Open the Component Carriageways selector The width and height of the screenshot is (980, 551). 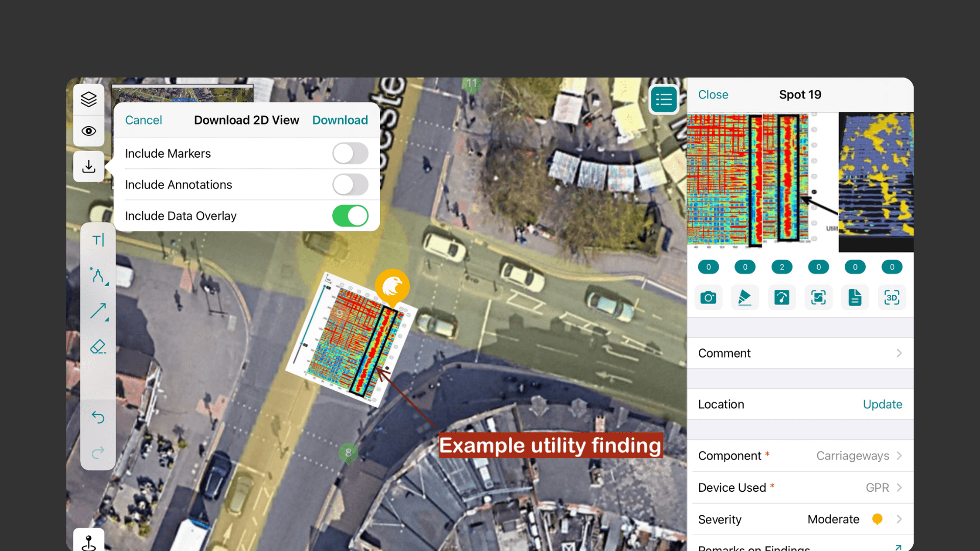pos(800,456)
